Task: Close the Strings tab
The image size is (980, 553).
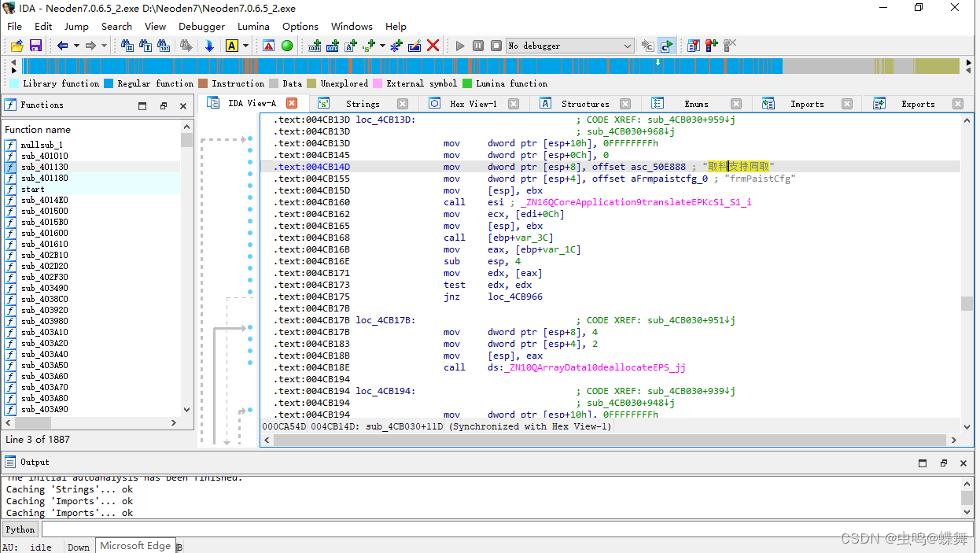Action: (403, 104)
